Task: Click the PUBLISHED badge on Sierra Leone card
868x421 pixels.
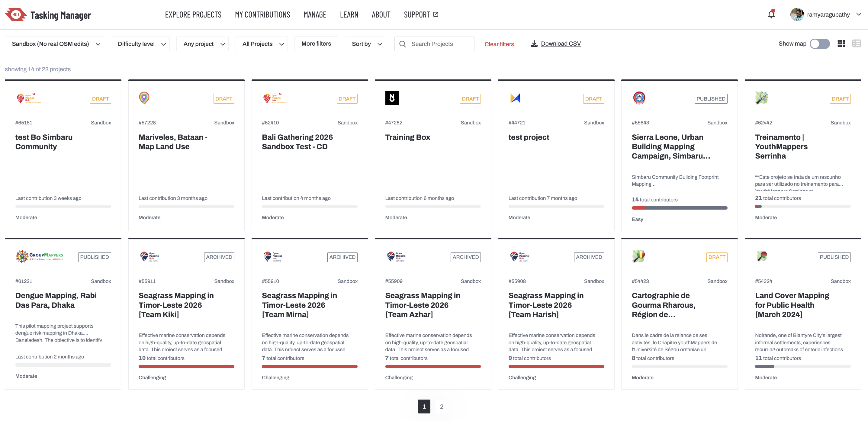Action: tap(711, 99)
